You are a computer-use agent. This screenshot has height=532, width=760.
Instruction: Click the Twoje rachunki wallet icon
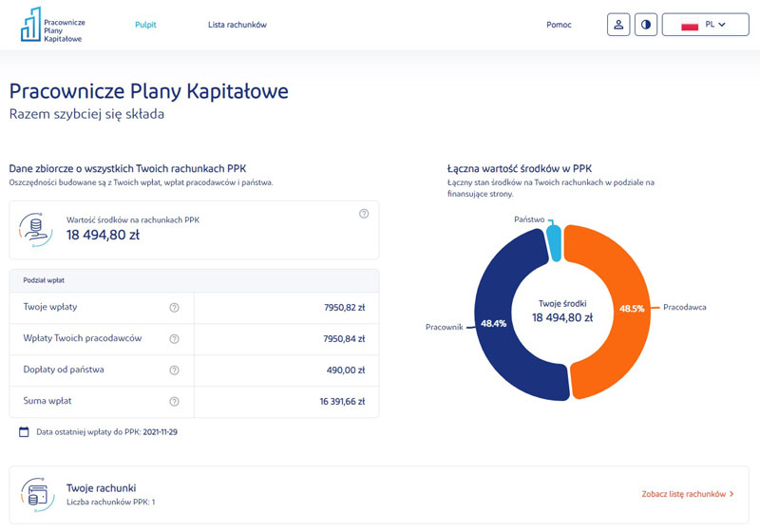click(36, 494)
